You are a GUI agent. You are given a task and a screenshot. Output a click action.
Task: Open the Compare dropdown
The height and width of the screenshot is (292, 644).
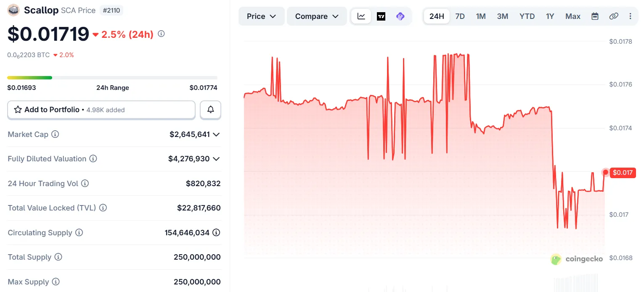[x=317, y=16]
